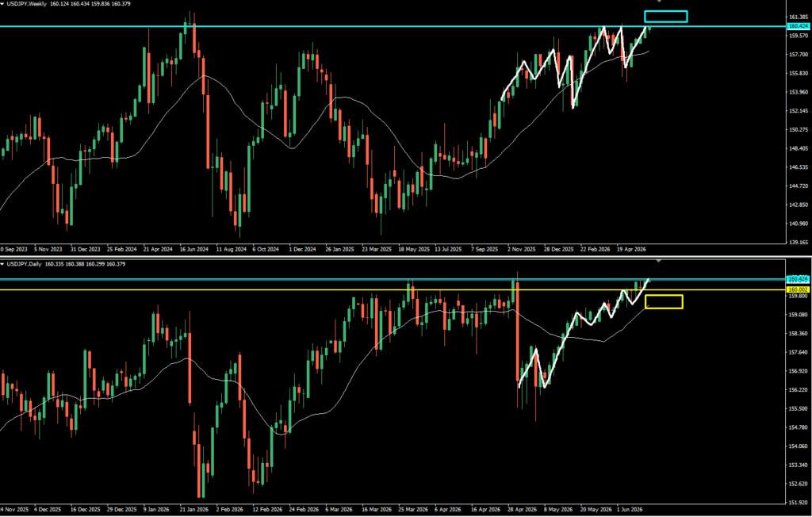Click the 156.920 price label on Daily axis
Viewport: 812px width, 517px height.
pyautogui.click(x=799, y=371)
